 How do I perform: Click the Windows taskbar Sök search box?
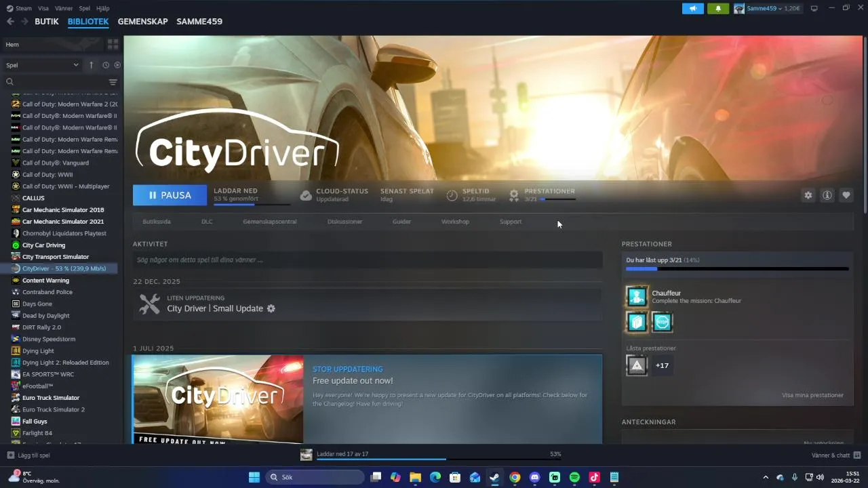[x=315, y=477]
